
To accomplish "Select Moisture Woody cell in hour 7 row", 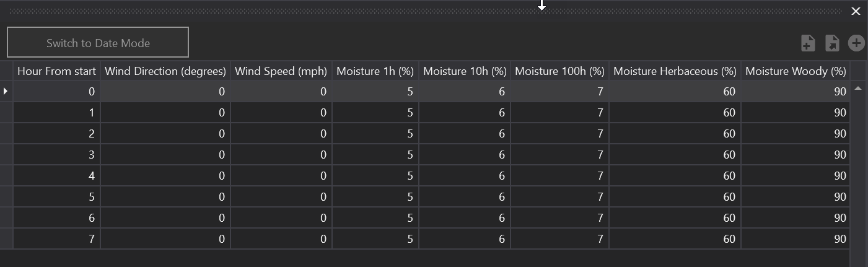I will [796, 239].
